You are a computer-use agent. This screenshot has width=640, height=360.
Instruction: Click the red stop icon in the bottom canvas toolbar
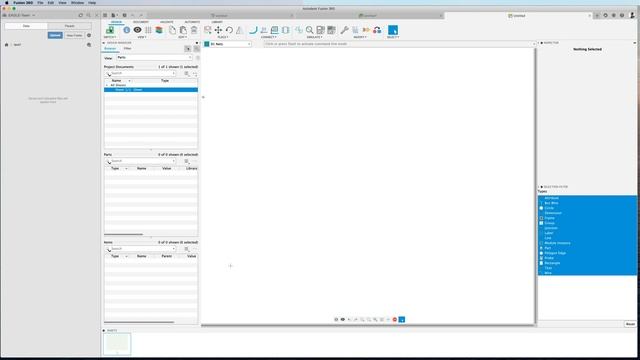(x=395, y=320)
